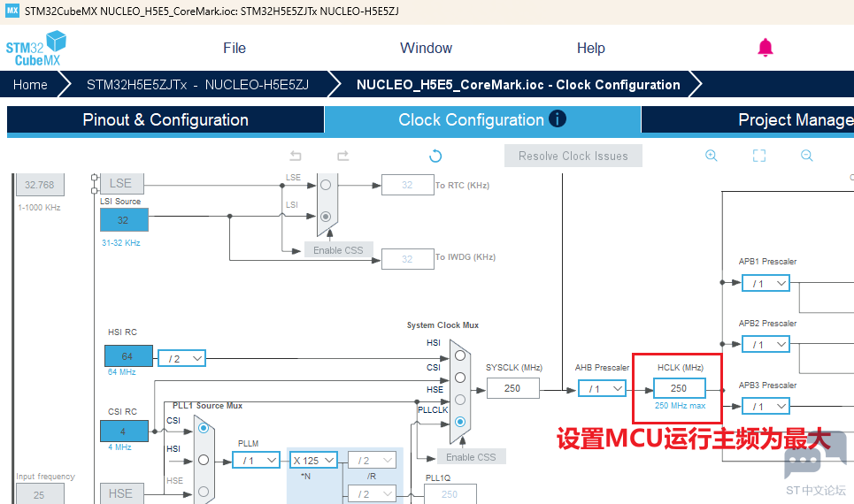This screenshot has height=504, width=854.
Task: Open Clock Configuration info icon
Action: [558, 118]
